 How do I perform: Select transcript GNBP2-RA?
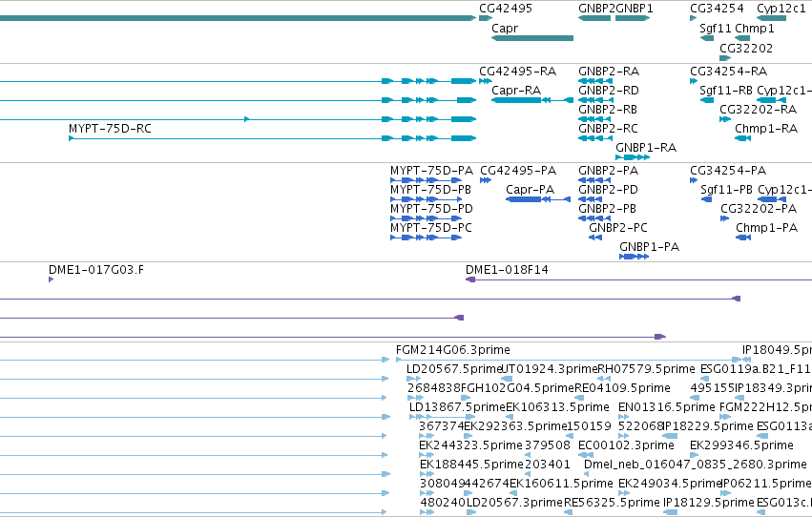click(609, 71)
